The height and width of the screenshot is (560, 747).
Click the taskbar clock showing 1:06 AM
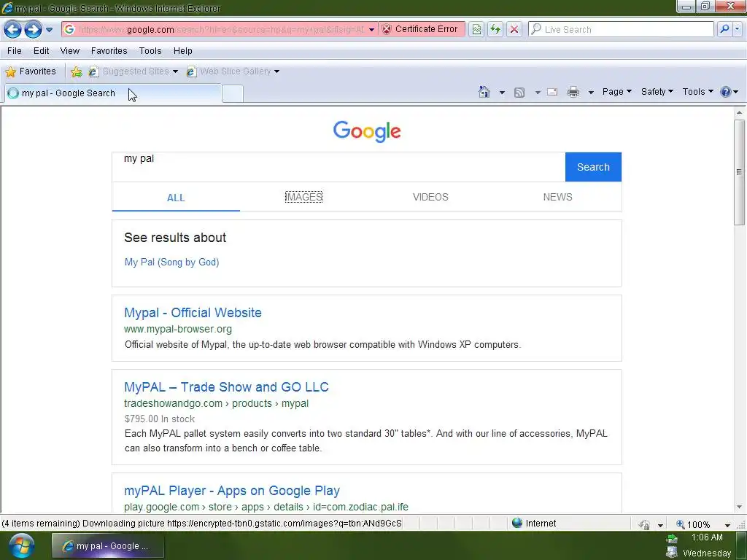coord(706,537)
